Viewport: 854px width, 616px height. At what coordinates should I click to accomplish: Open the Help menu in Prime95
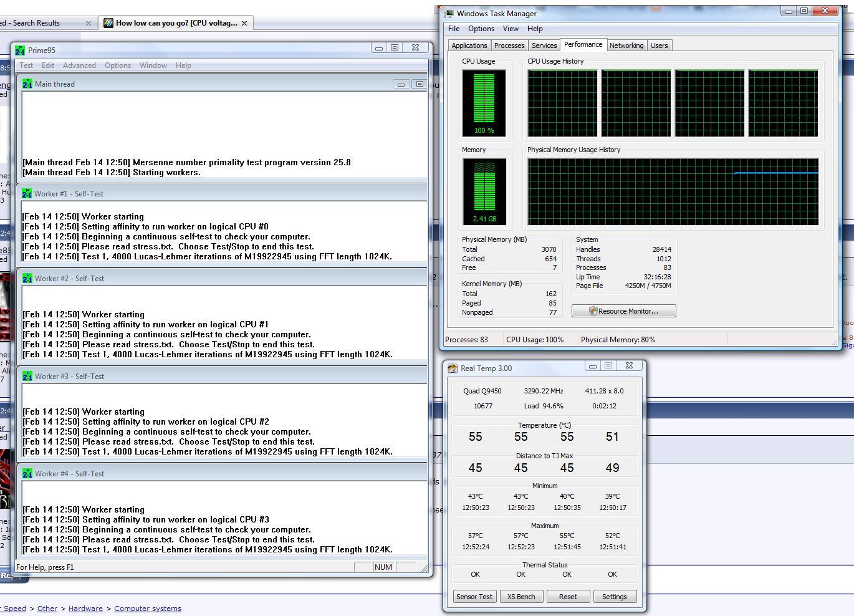coord(183,65)
